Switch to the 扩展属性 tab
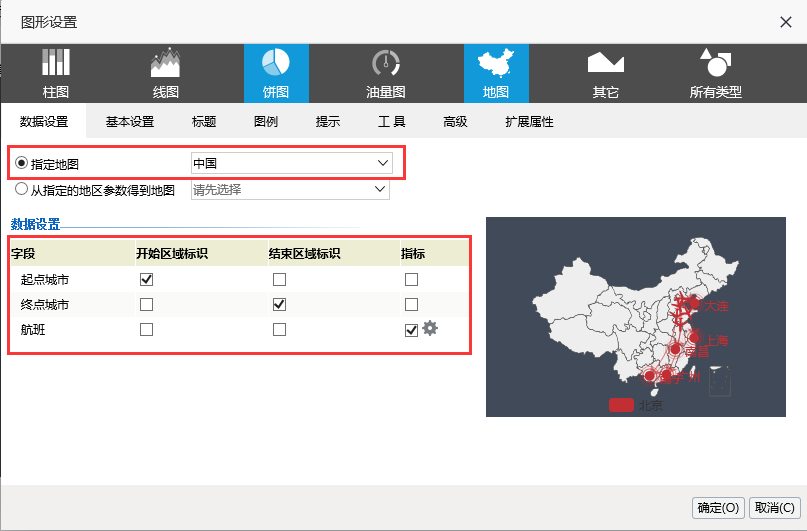Viewport: 807px width, 531px height. click(x=529, y=121)
